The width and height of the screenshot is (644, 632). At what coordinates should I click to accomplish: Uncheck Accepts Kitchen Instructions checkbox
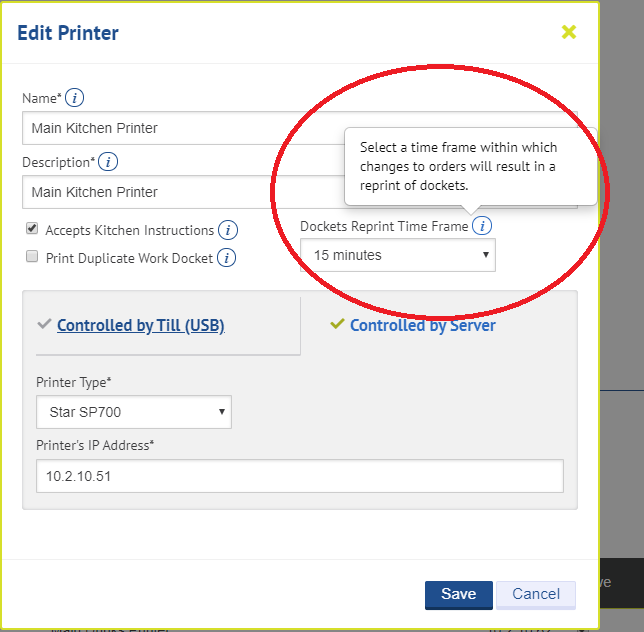click(x=32, y=228)
